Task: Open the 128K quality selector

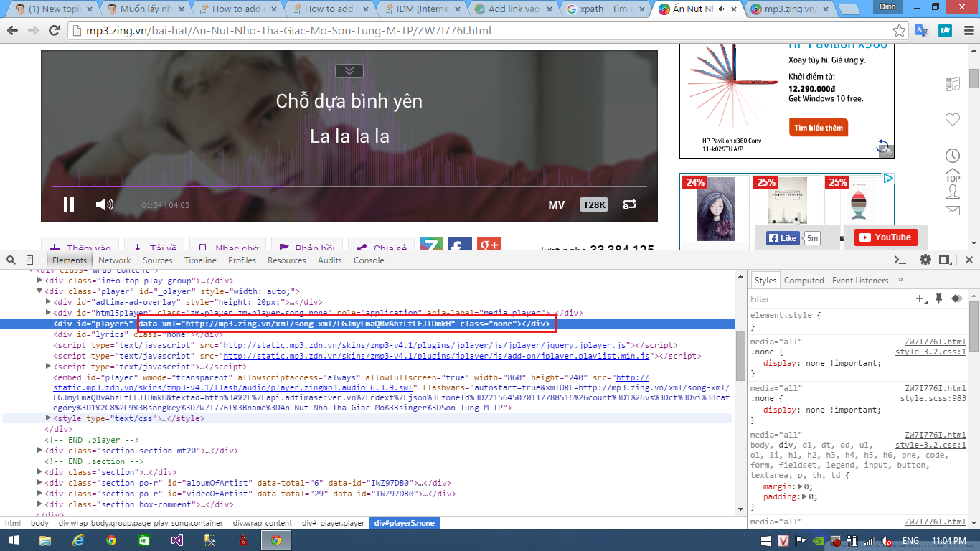Action: click(x=594, y=205)
